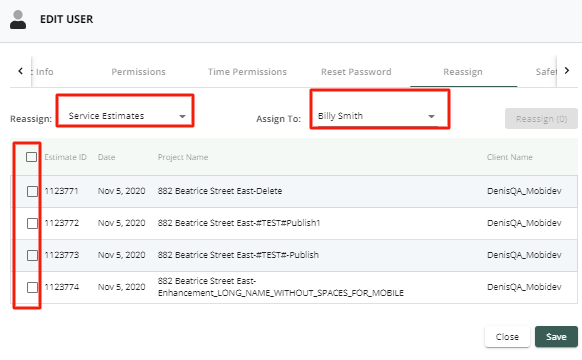
Task: Tick the select-all checkbox in table header
Action: (32, 157)
